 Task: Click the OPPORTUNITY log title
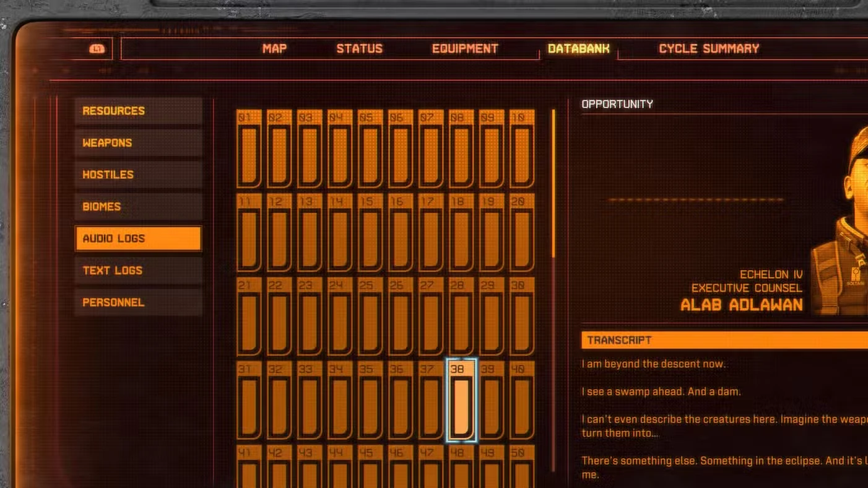pyautogui.click(x=617, y=104)
